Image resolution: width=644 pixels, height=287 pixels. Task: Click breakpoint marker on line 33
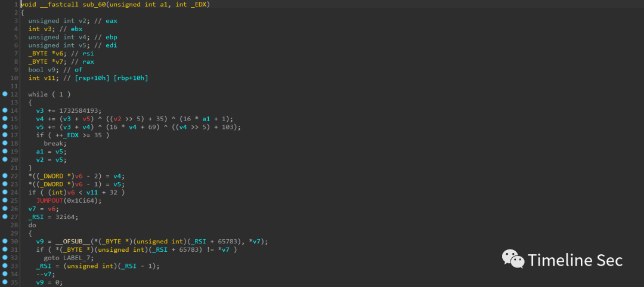(5, 265)
